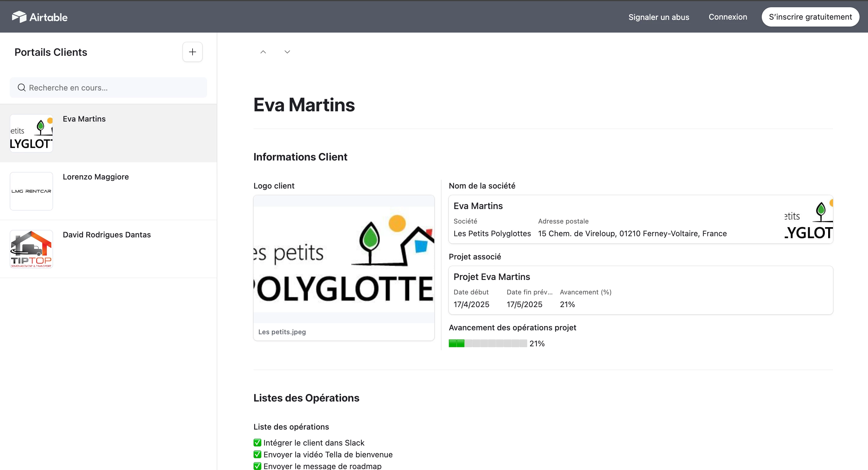Click the Liste des opérations label

tap(291, 427)
